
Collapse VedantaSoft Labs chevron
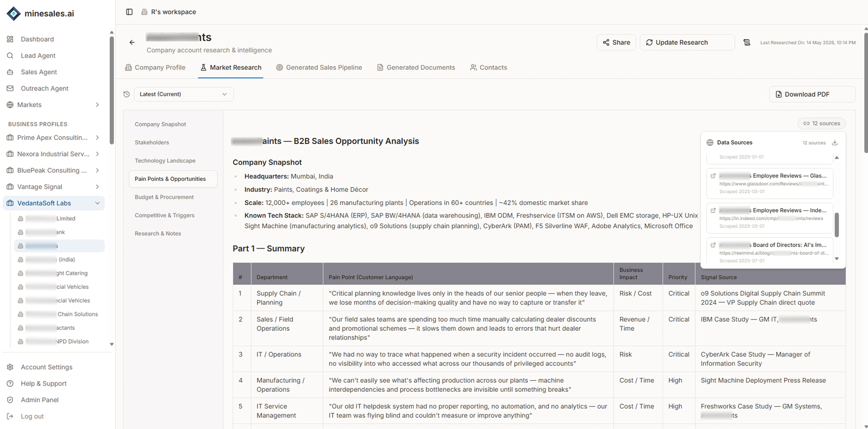point(97,203)
